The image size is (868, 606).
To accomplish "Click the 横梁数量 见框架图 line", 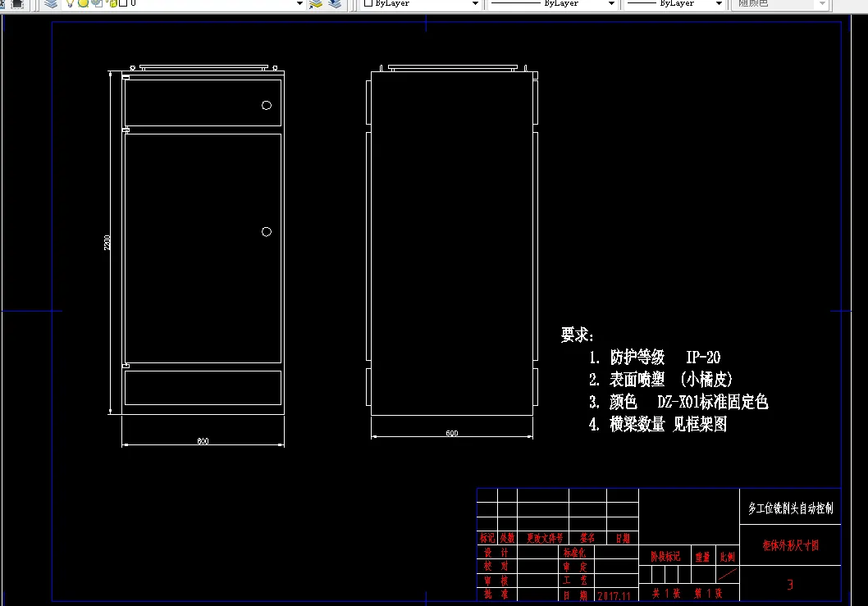I will click(x=658, y=425).
